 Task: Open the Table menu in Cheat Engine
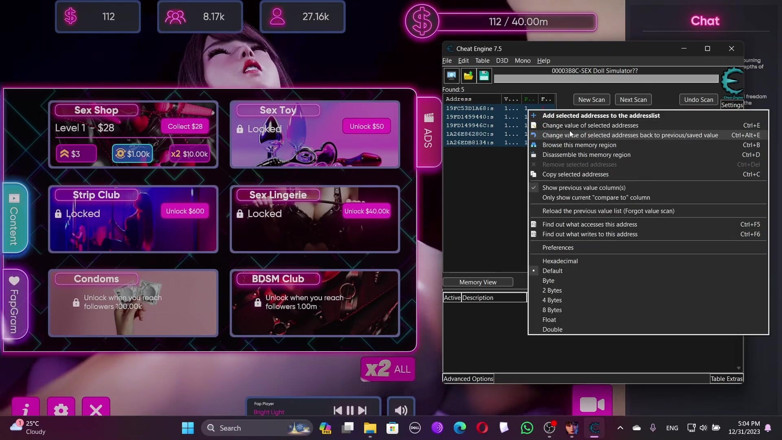482,60
